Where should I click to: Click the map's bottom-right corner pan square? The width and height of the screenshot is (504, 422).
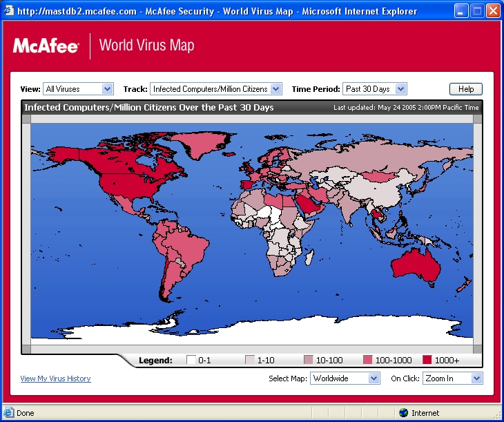point(477,349)
